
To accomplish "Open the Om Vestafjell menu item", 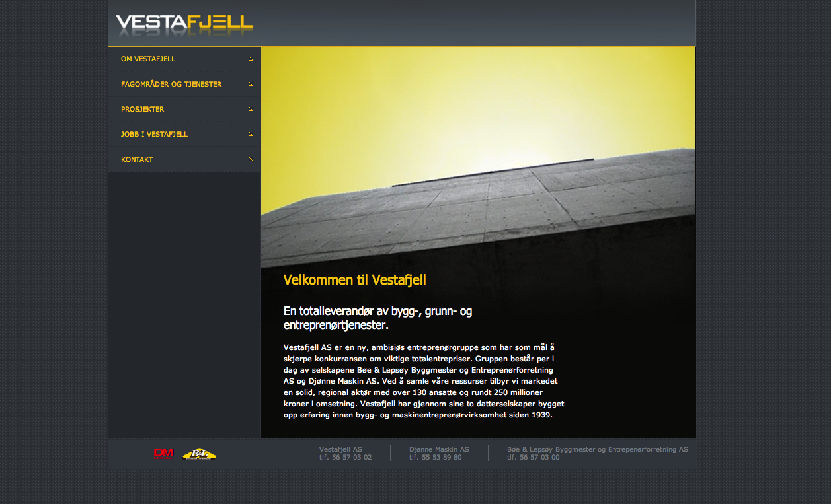I will [x=148, y=59].
